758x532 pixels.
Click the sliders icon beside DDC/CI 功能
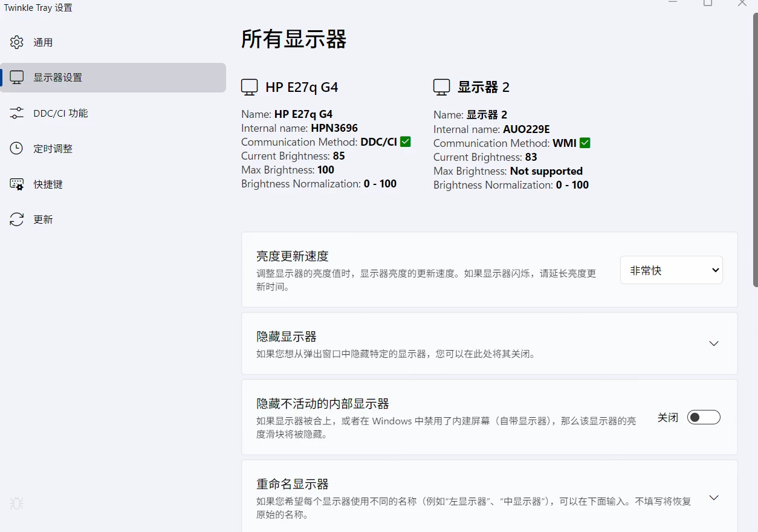pos(17,113)
